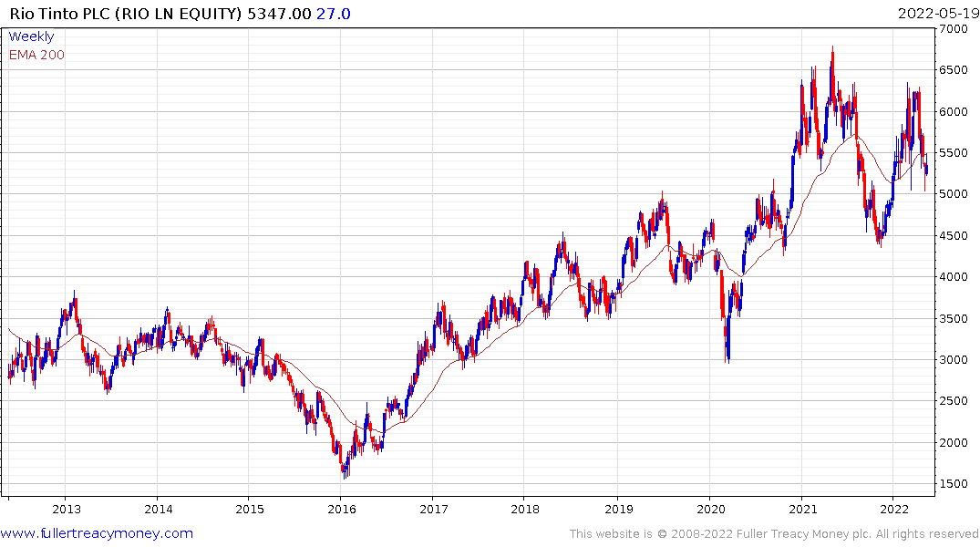This screenshot has width=980, height=547.
Task: Click the 3500 price axis label
Action: point(954,319)
